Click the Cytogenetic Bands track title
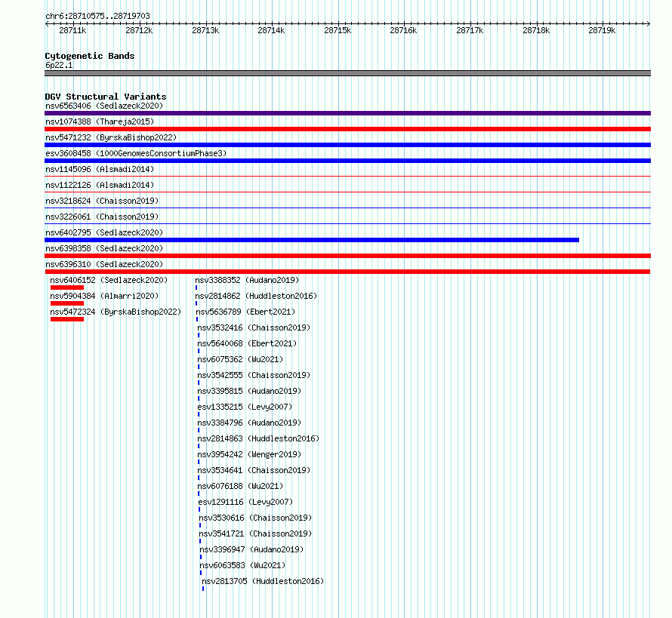This screenshot has width=672, height=618. (90, 56)
